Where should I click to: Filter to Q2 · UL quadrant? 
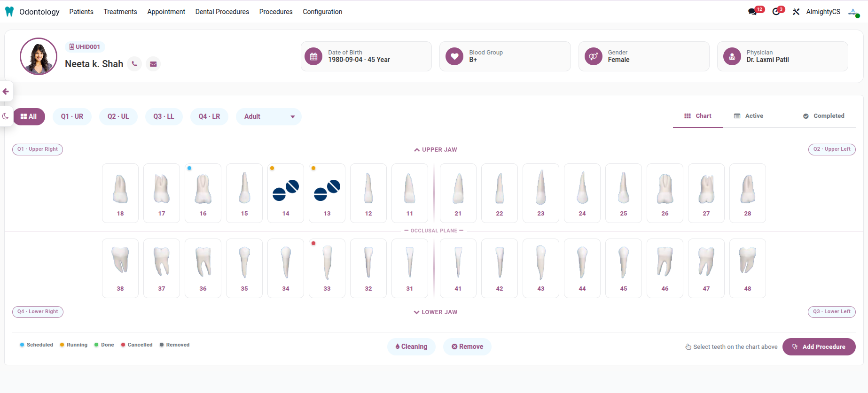point(118,116)
